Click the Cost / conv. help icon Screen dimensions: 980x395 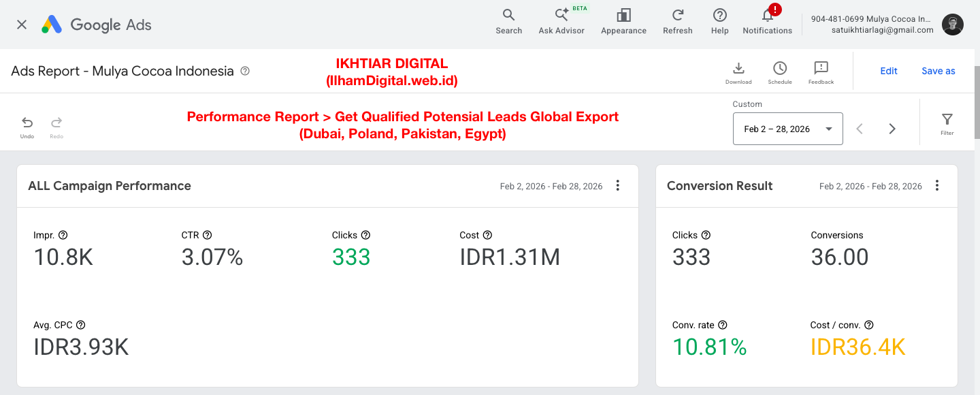click(869, 325)
